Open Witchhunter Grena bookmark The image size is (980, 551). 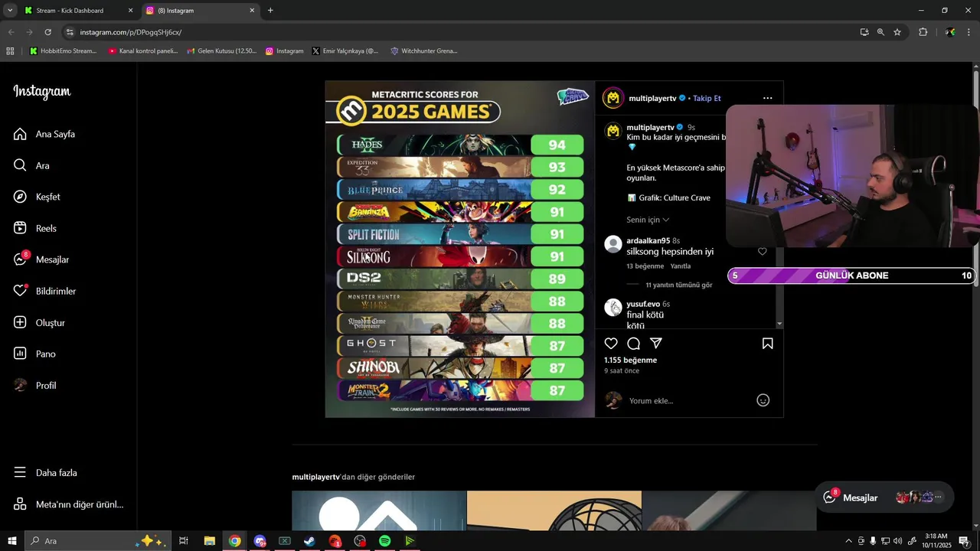[423, 51]
